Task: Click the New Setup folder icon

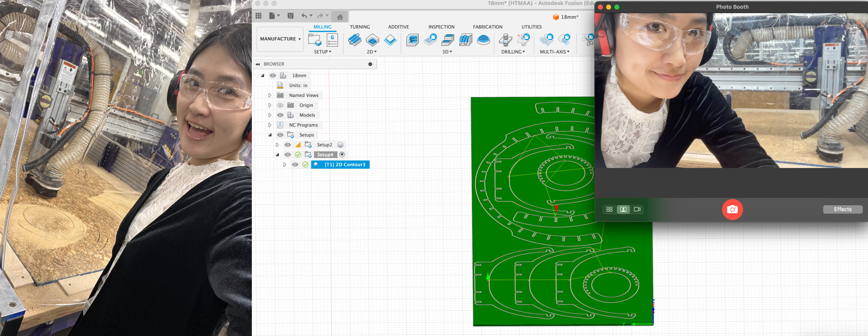Action: (x=314, y=40)
